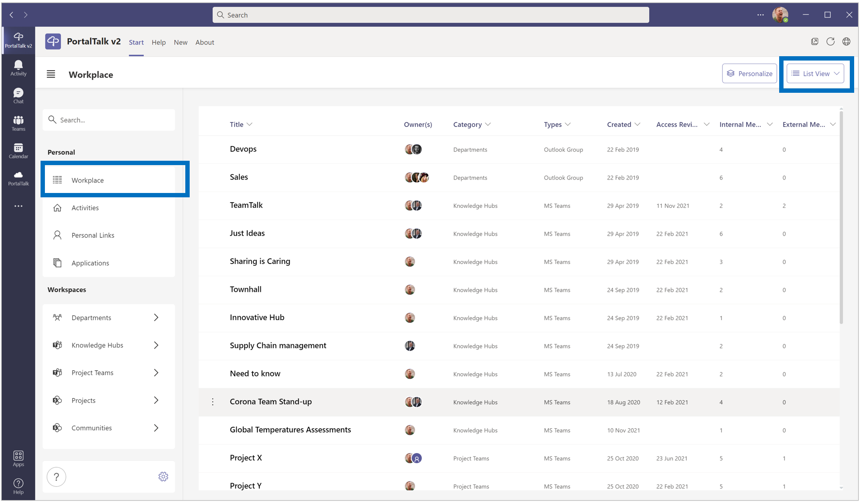Click the Project X owner avatars
Viewport: 862px width, 504px height.
click(x=413, y=458)
